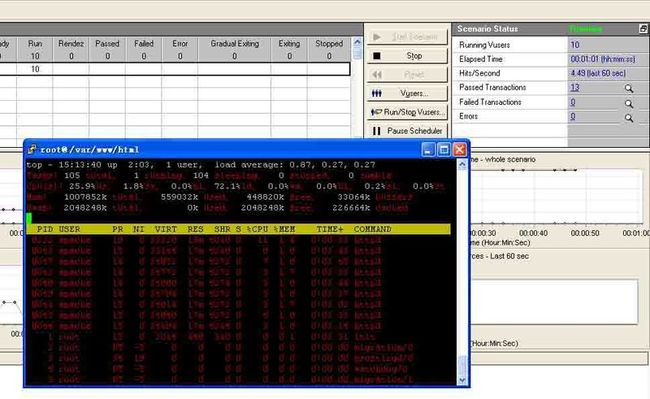Click the PuTTY icon in terminal title bar
This screenshot has width=650, height=399.
tap(32, 150)
